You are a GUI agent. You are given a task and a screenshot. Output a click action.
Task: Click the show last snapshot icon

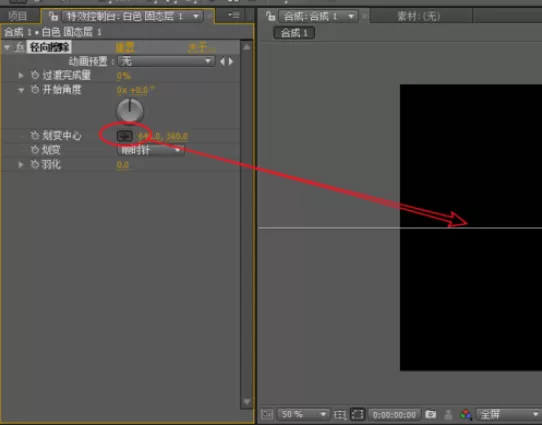(448, 414)
